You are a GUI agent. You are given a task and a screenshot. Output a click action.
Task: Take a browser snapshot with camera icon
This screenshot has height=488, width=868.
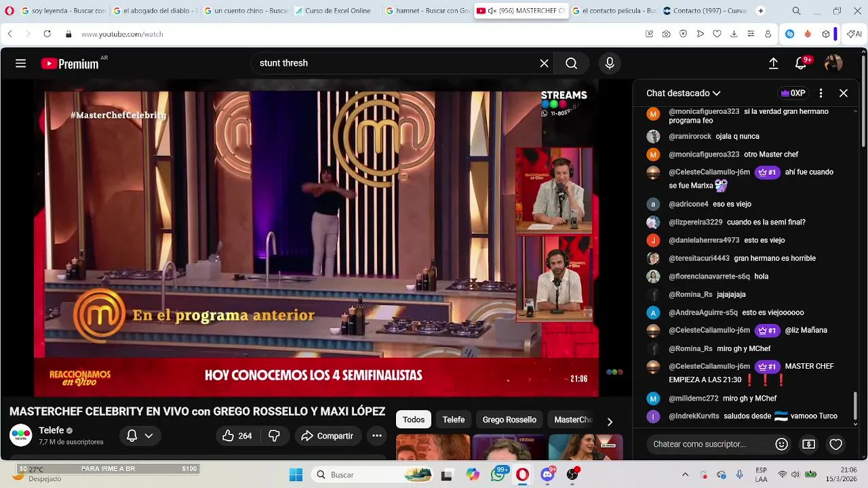[666, 34]
